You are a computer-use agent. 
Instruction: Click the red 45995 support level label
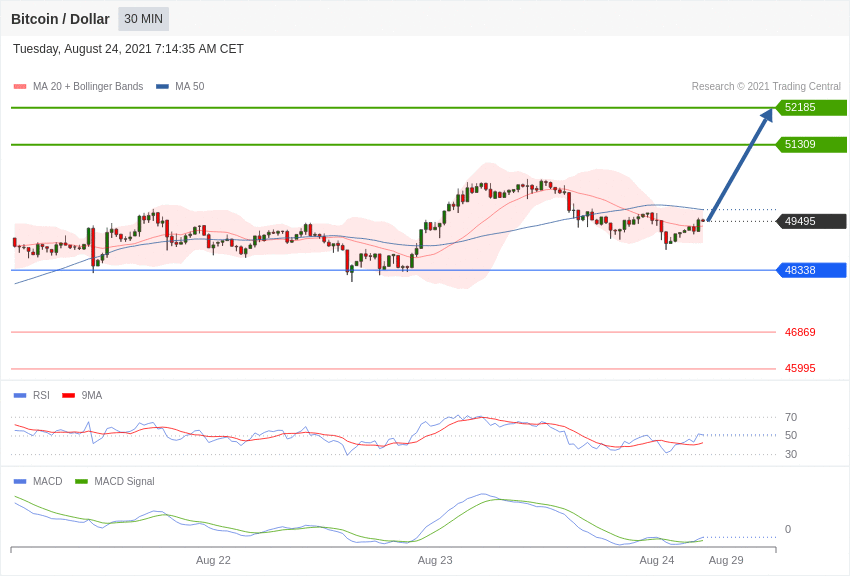coord(800,368)
